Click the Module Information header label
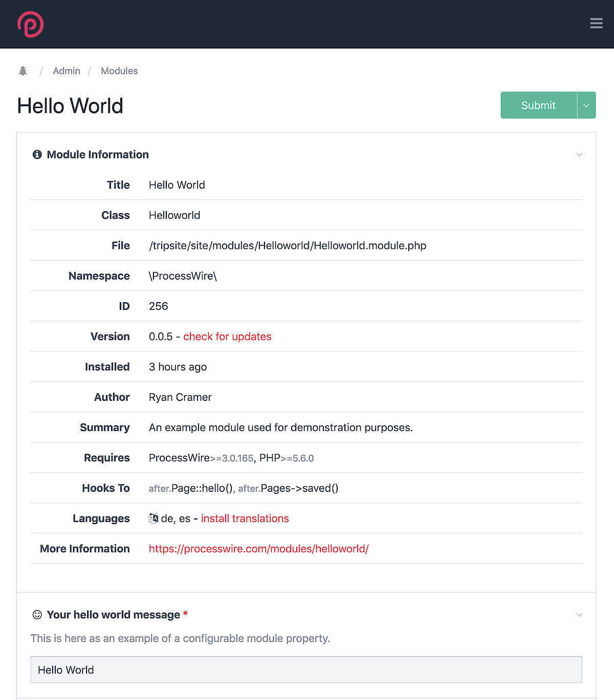The width and height of the screenshot is (614, 700). [x=98, y=154]
